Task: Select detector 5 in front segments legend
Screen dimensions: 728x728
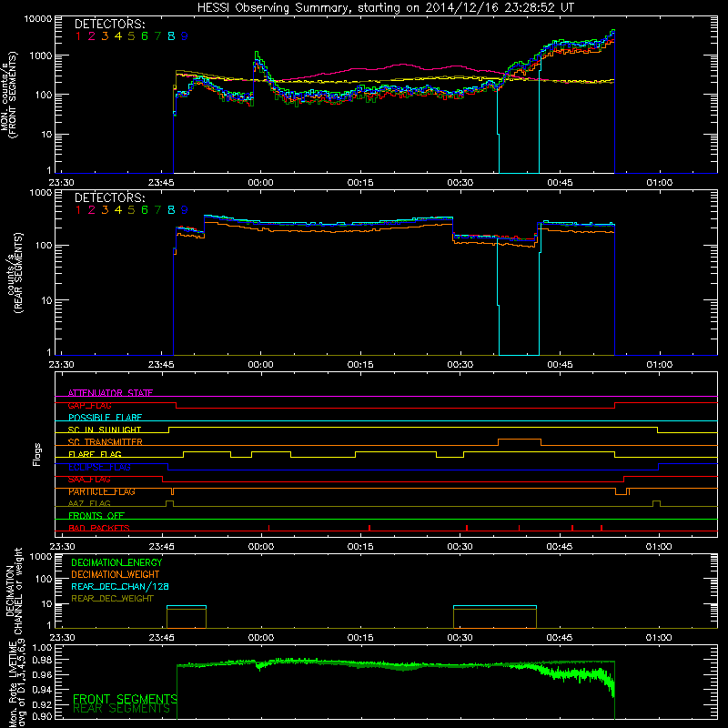Action: pos(131,36)
